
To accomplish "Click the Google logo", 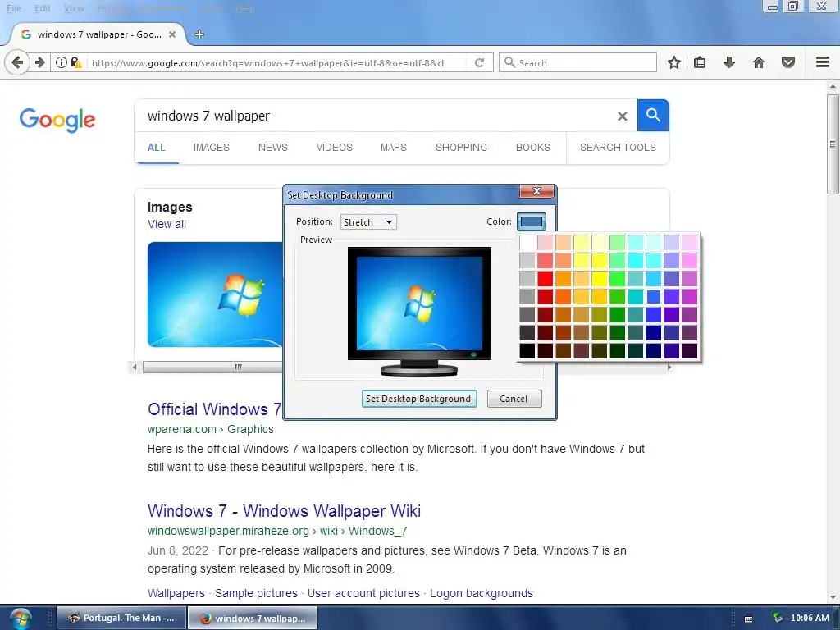I will pyautogui.click(x=57, y=120).
